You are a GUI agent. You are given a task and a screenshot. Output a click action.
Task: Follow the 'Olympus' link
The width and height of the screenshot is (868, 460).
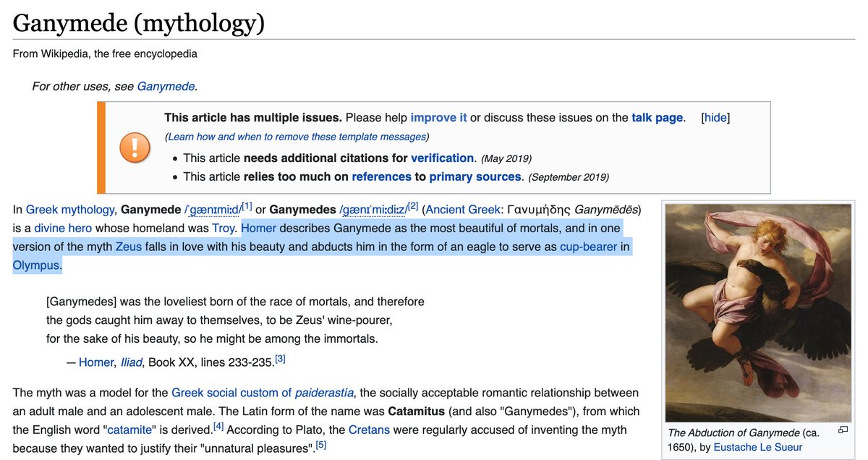coord(36,265)
